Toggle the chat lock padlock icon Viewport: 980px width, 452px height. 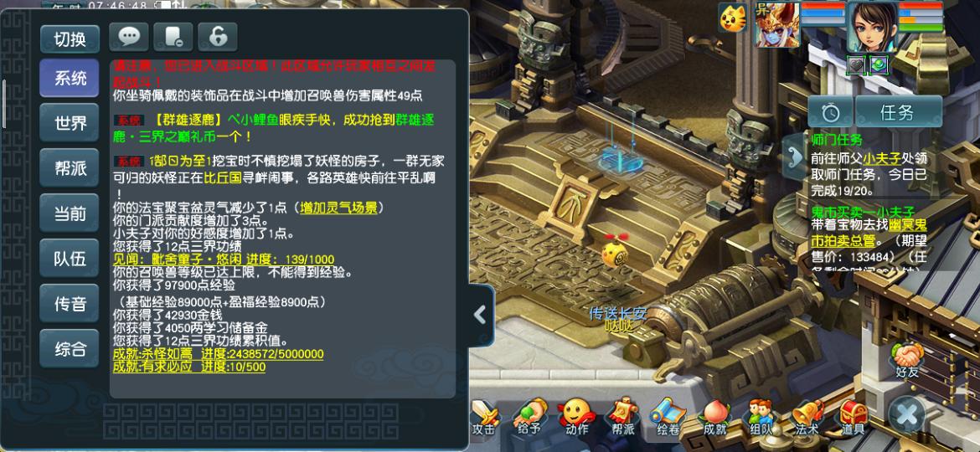218,37
